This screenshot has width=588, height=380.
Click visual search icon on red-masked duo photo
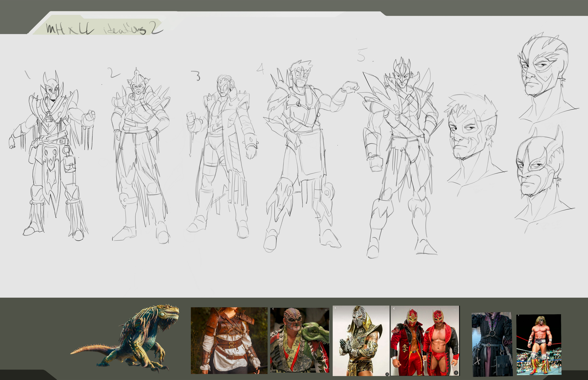click(456, 373)
